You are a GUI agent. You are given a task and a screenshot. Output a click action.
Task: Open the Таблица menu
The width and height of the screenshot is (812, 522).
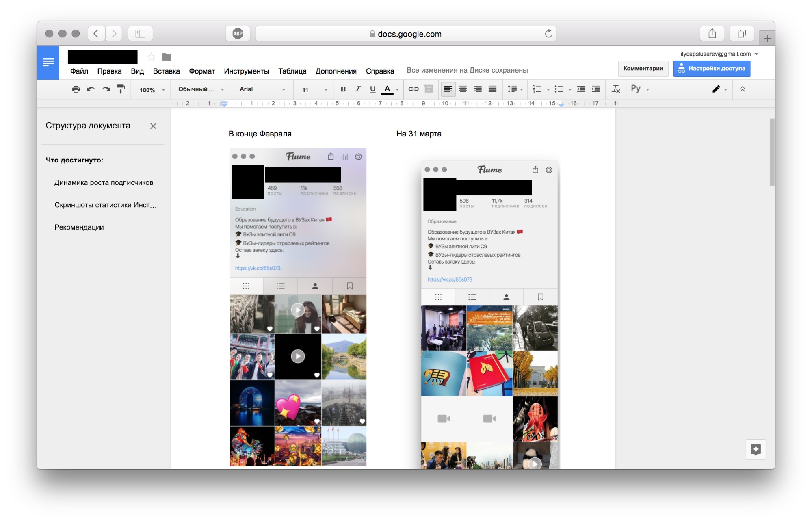tap(292, 71)
